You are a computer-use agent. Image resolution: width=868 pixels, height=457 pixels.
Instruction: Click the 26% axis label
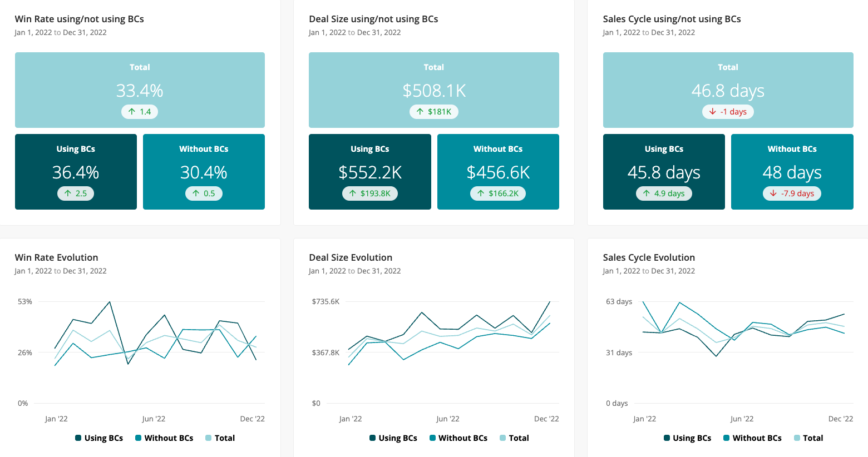point(25,352)
